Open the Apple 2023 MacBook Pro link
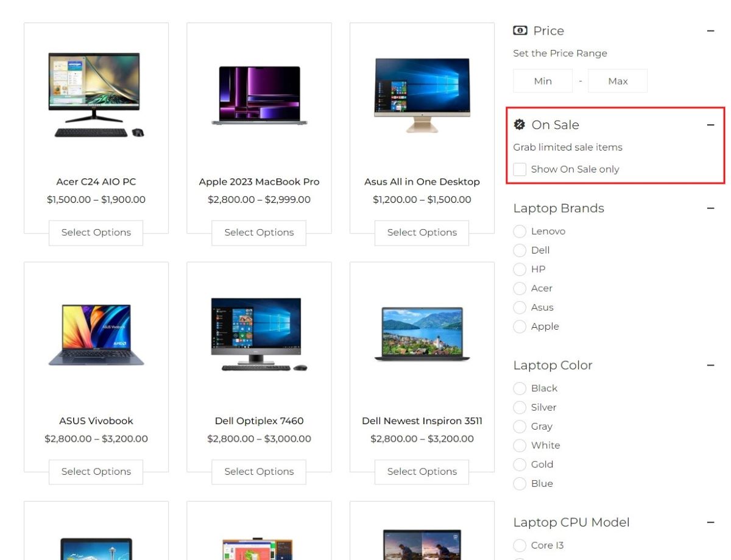The image size is (731, 560). pyautogui.click(x=259, y=182)
